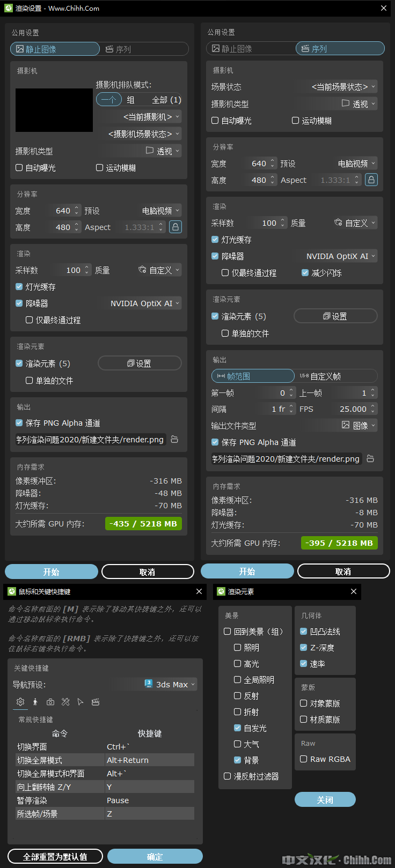Viewport: 395px width, 868px height.
Task: Open the walking figure navigation shortcuts tab
Action: click(x=35, y=702)
